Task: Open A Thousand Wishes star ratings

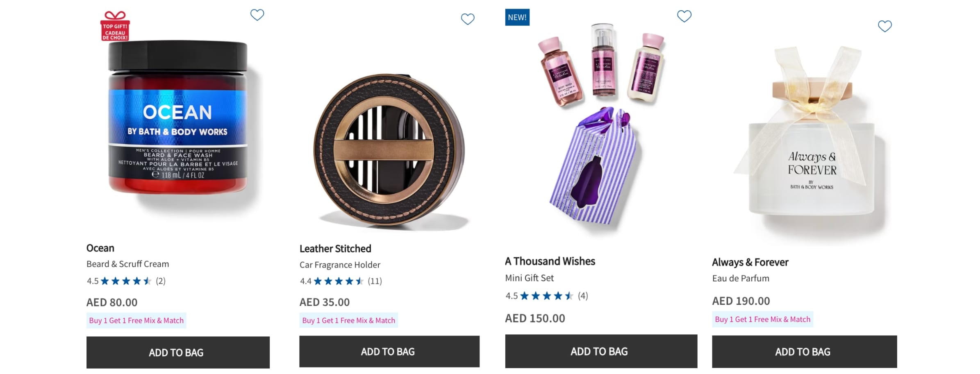Action: pos(547,296)
